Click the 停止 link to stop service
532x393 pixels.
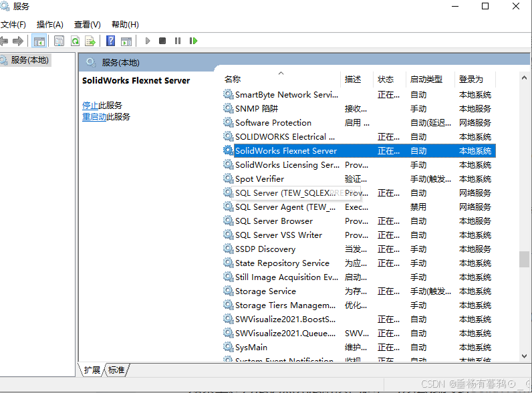tap(90, 105)
